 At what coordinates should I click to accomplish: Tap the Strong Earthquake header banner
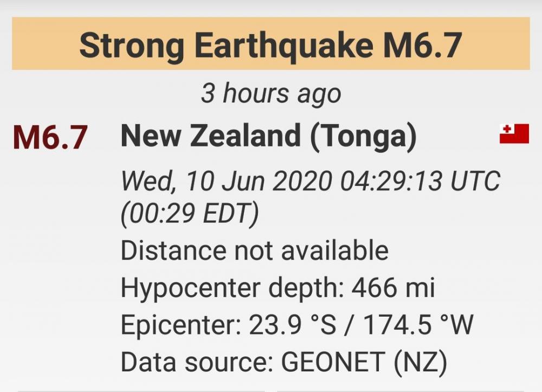click(x=271, y=44)
